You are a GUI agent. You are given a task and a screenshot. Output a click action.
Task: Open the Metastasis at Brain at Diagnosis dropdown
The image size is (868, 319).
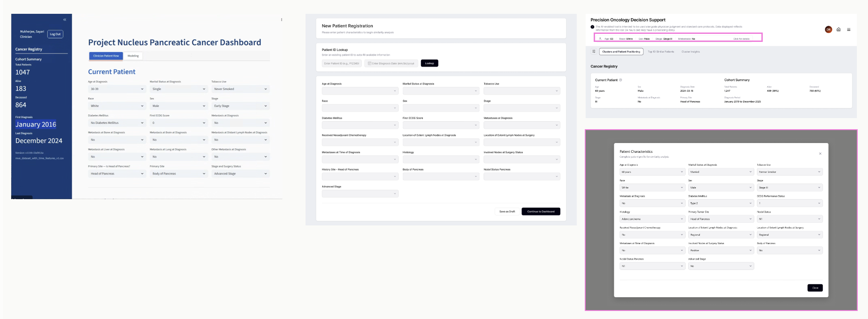pyautogui.click(x=178, y=140)
